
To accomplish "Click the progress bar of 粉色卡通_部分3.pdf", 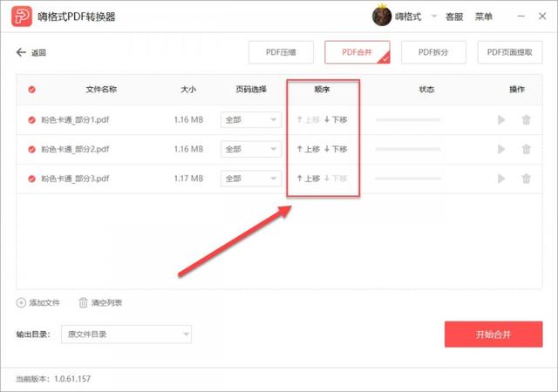I will coord(408,179).
